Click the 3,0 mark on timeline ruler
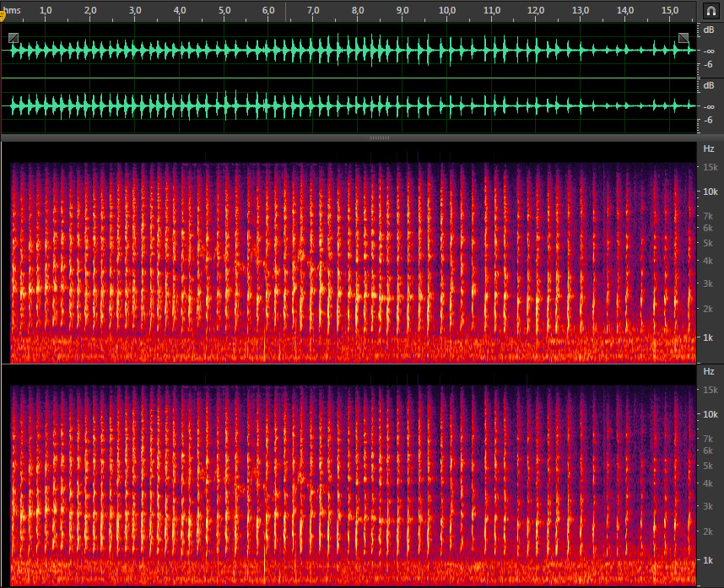Viewport: 724px width, 588px height. pyautogui.click(x=135, y=10)
